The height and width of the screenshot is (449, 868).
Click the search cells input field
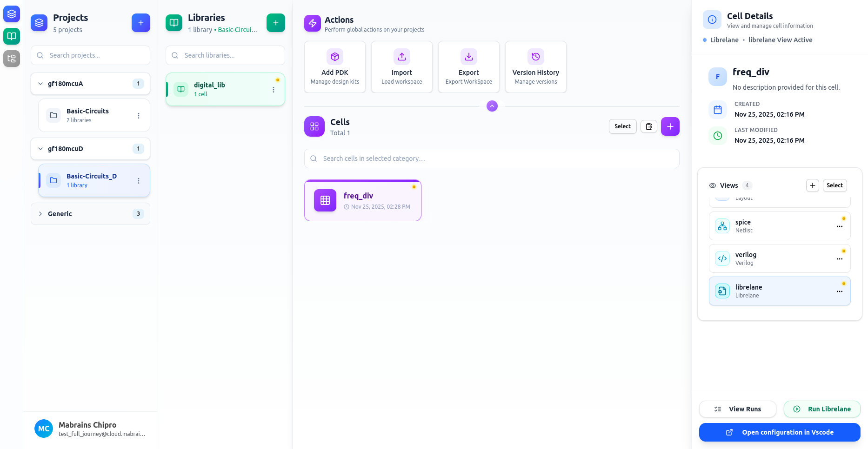click(x=491, y=158)
